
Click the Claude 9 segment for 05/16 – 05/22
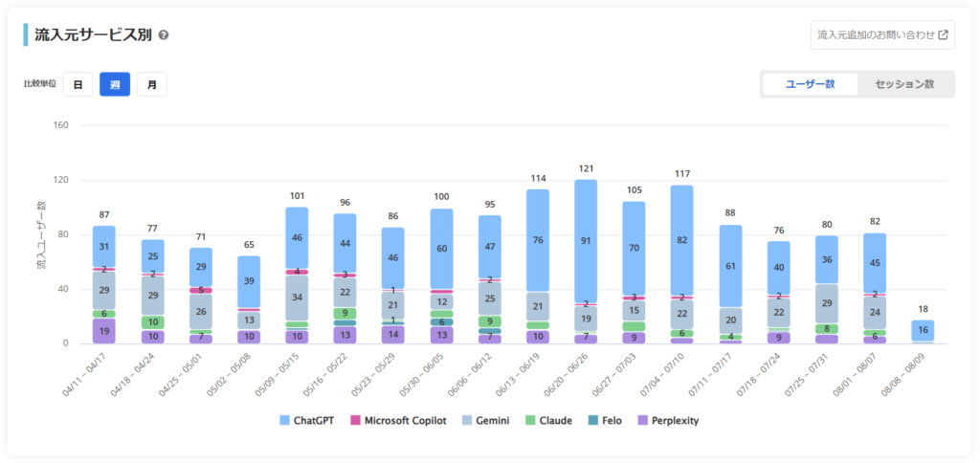pos(345,314)
